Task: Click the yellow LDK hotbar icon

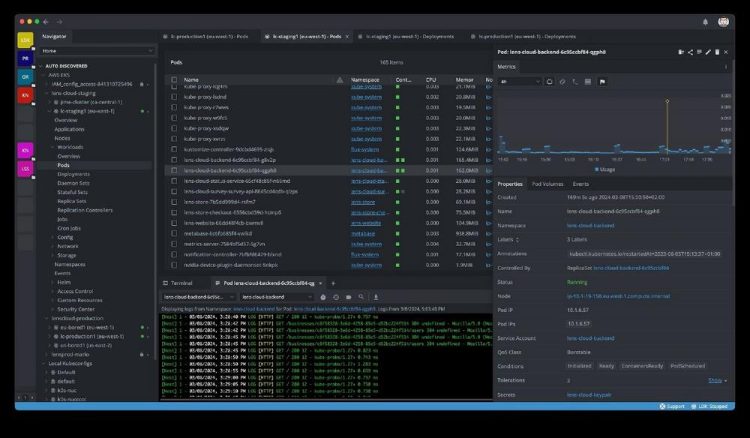Action: [25, 40]
